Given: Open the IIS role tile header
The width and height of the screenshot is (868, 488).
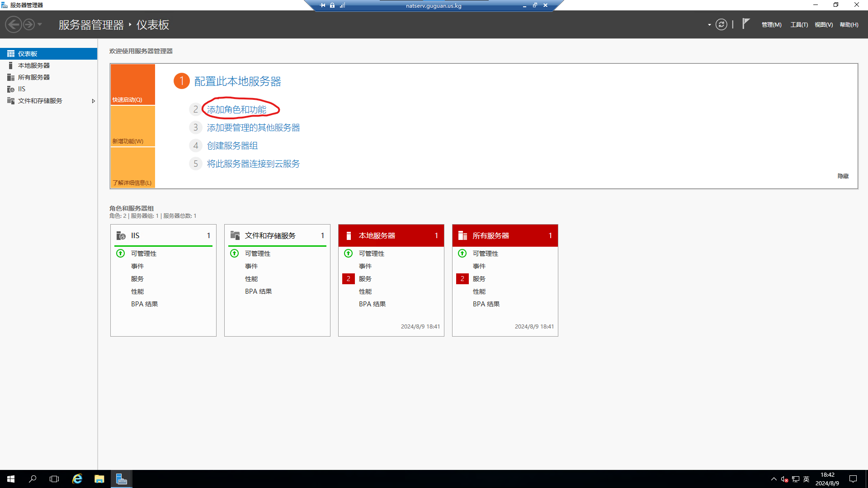Looking at the screenshot, I should click(163, 235).
